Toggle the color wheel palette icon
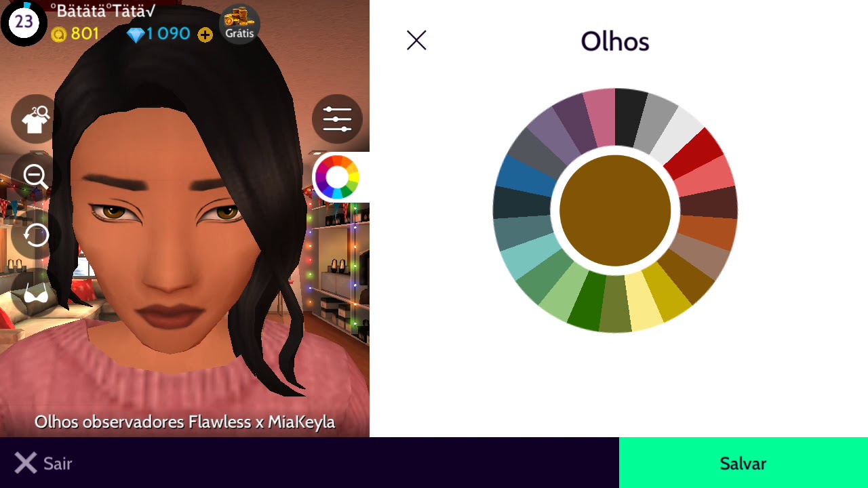The height and width of the screenshot is (488, 868). coord(337,177)
